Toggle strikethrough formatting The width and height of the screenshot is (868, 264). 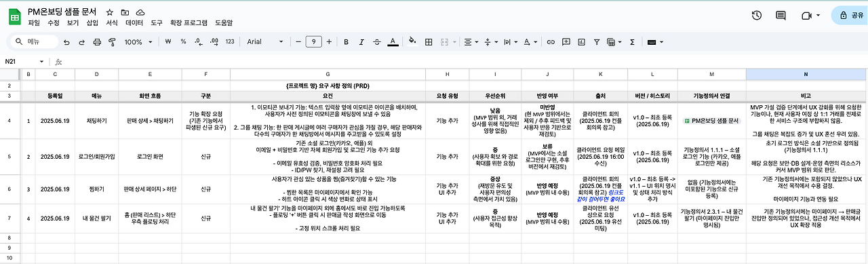376,42
